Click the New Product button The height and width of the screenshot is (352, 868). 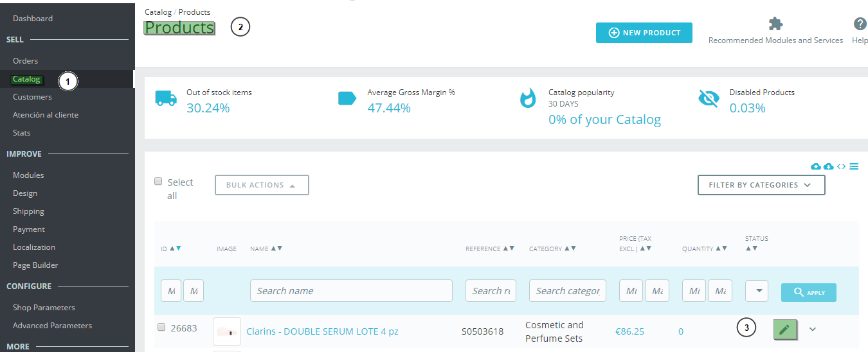644,33
